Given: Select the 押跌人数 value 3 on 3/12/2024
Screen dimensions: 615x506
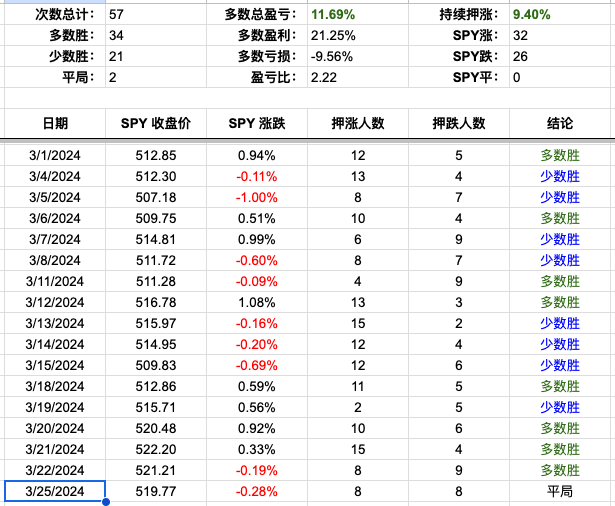Looking at the screenshot, I should click(459, 302).
